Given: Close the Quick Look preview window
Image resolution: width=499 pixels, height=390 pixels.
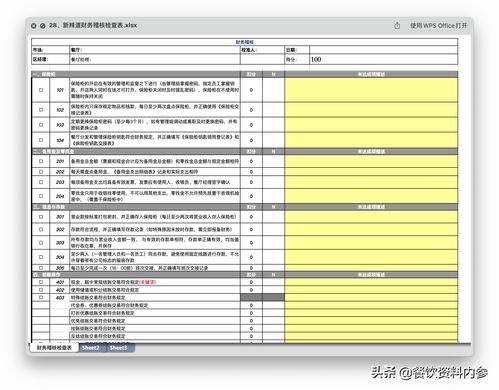Looking at the screenshot, I should 33,26.
